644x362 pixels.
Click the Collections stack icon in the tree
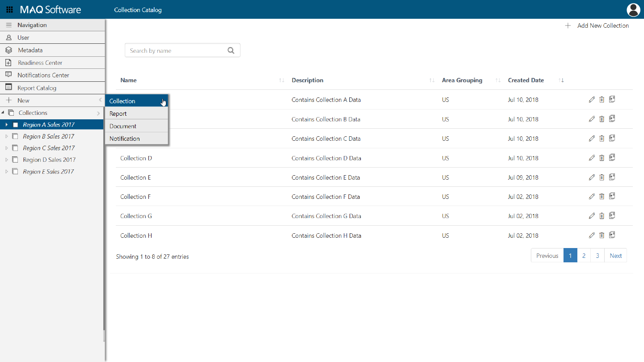[11, 113]
